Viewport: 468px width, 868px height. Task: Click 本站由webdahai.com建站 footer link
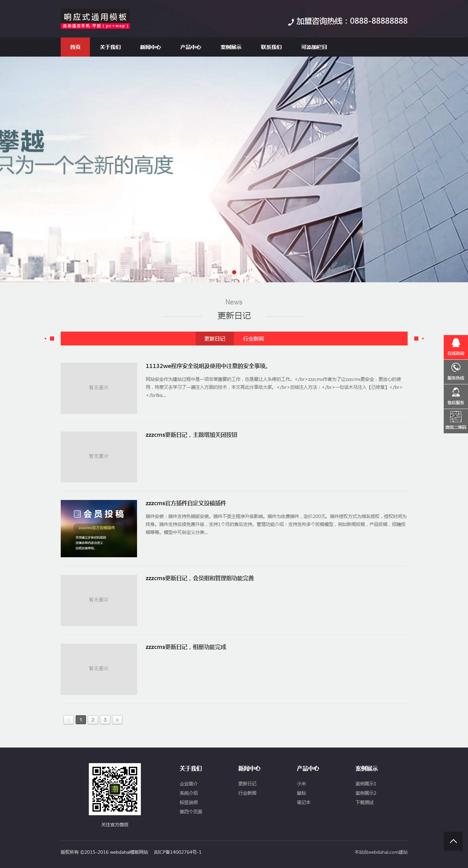click(381, 852)
